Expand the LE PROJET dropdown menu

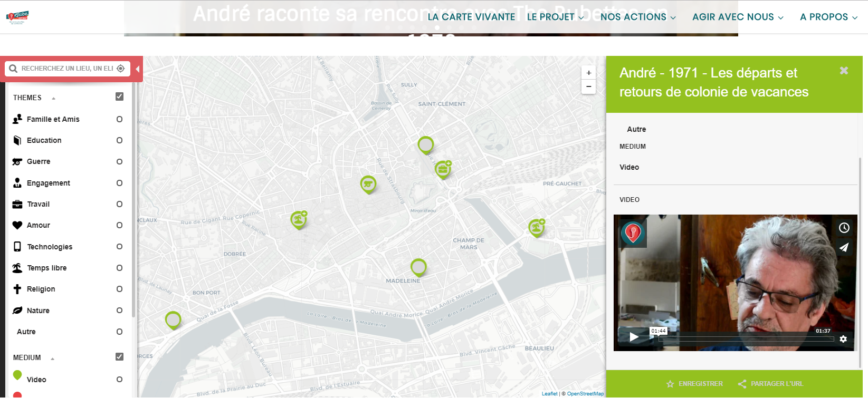555,17
